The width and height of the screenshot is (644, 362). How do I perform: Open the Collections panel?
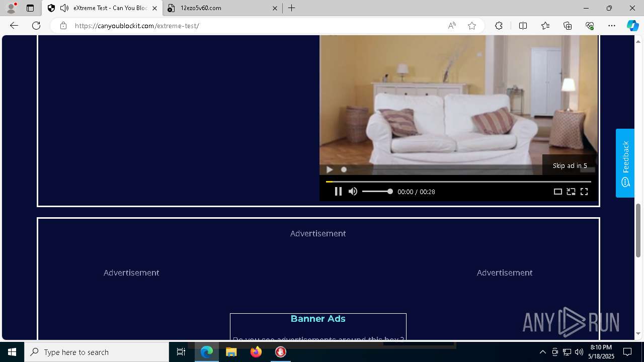tap(568, 26)
